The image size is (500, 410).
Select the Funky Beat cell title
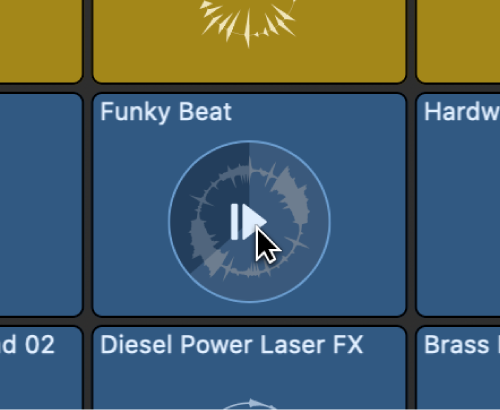click(166, 113)
